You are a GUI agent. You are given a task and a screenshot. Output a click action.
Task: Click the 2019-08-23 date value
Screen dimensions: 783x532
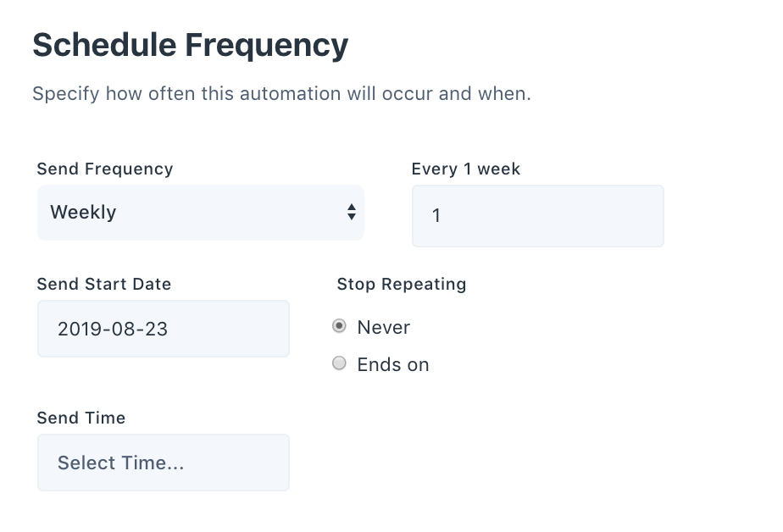pos(113,329)
